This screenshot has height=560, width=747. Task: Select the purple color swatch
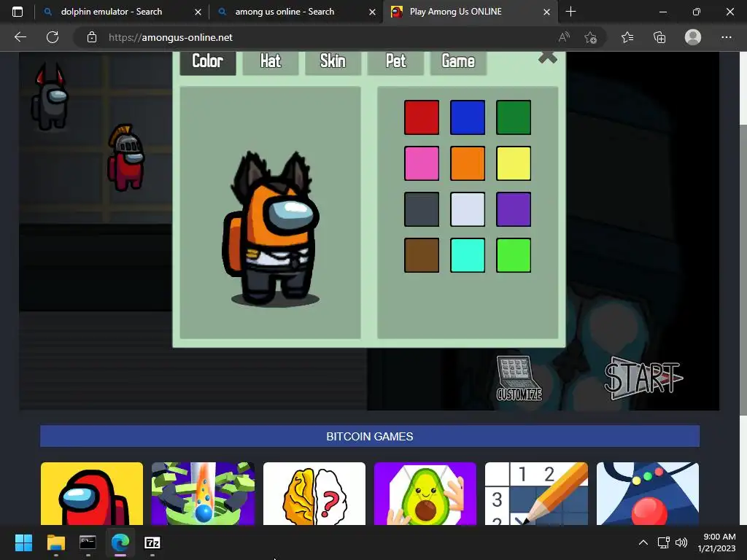tap(514, 209)
